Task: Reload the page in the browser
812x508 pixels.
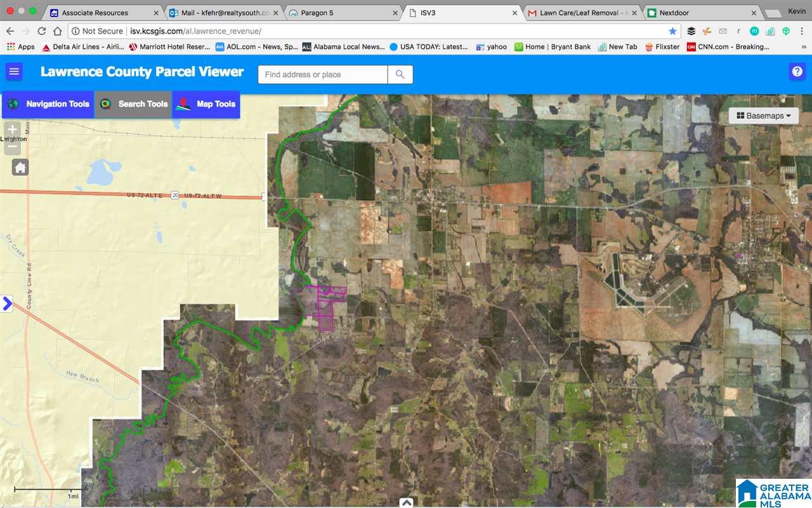Action: [42, 31]
